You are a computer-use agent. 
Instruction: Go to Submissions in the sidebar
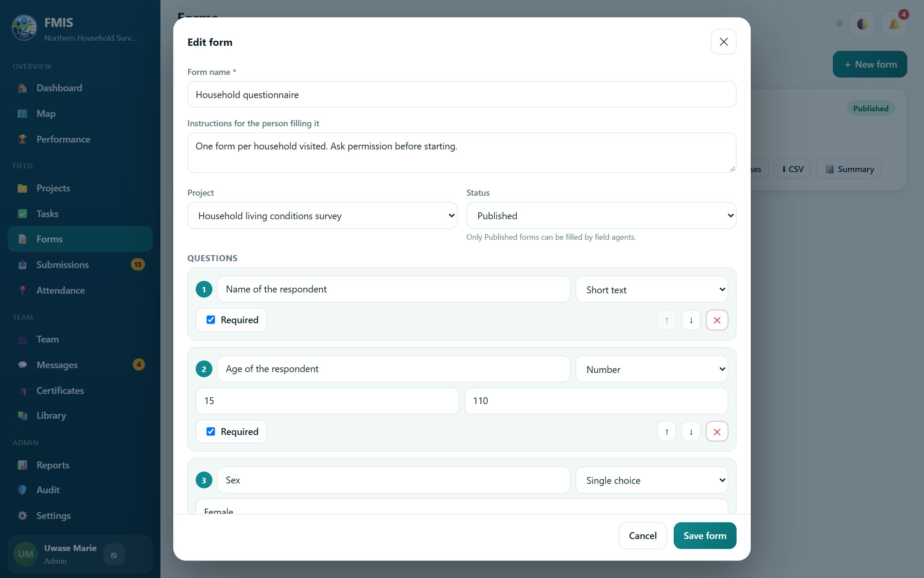[80, 265]
